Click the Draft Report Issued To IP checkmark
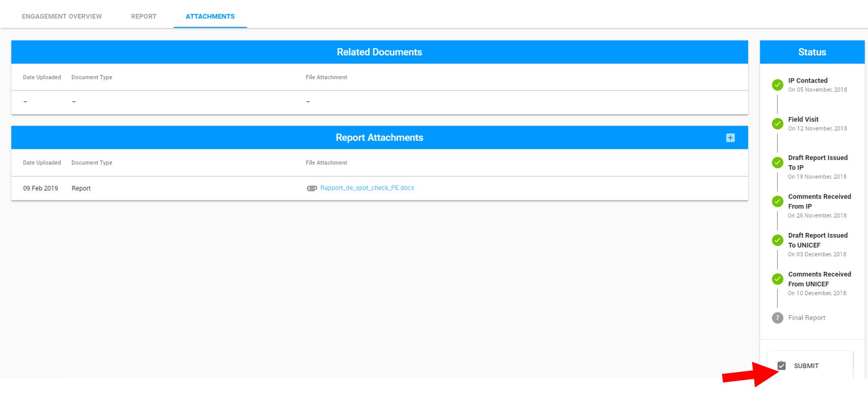Screen dimensions: 868x400 [777, 163]
